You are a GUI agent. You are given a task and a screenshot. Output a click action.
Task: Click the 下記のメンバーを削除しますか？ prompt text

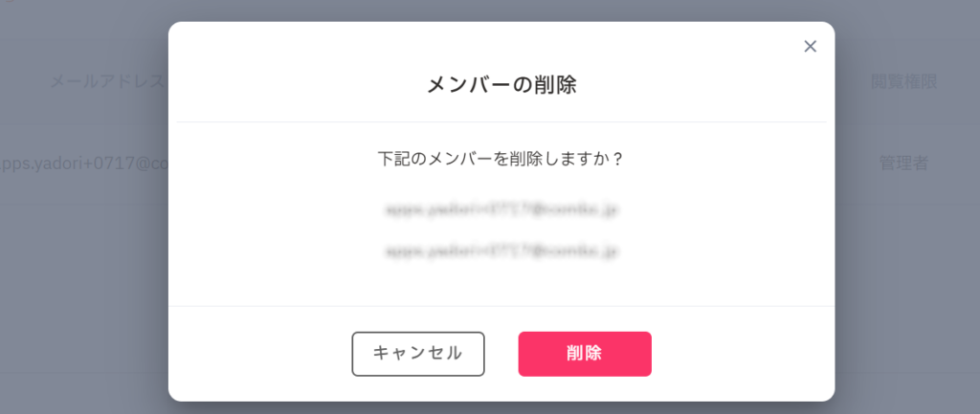point(501,157)
